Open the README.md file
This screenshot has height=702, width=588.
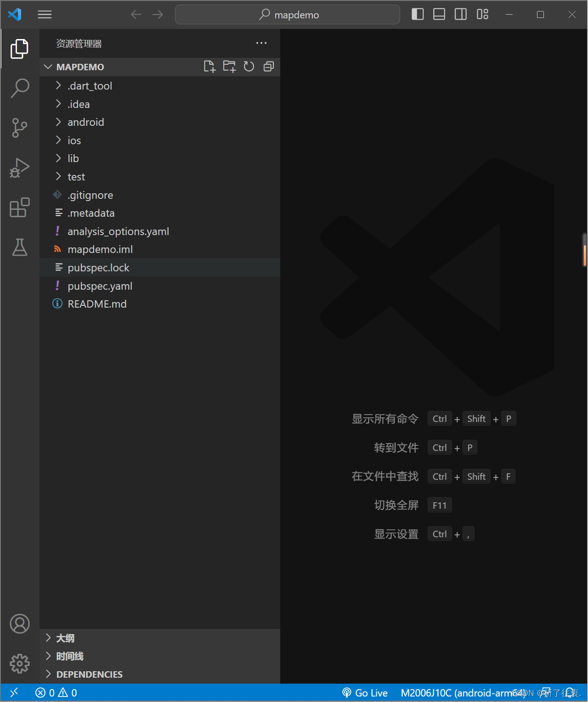(160, 304)
